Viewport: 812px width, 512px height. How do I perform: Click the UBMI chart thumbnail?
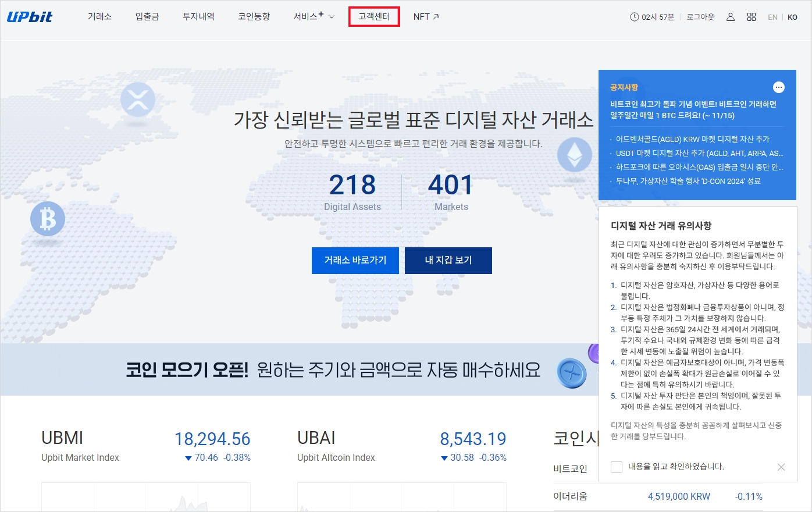[146, 497]
